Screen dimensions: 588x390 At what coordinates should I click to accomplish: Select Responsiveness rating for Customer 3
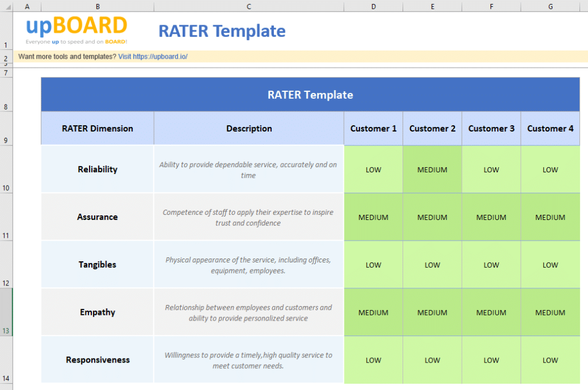pos(492,360)
